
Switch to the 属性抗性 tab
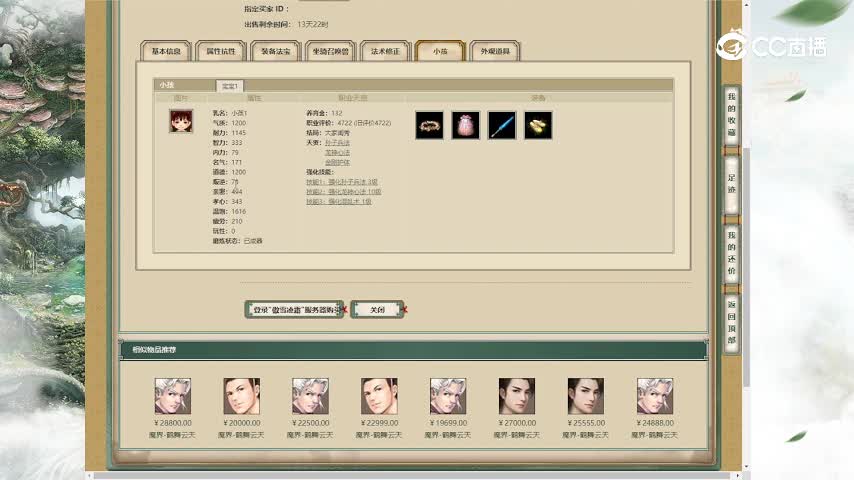(221, 51)
